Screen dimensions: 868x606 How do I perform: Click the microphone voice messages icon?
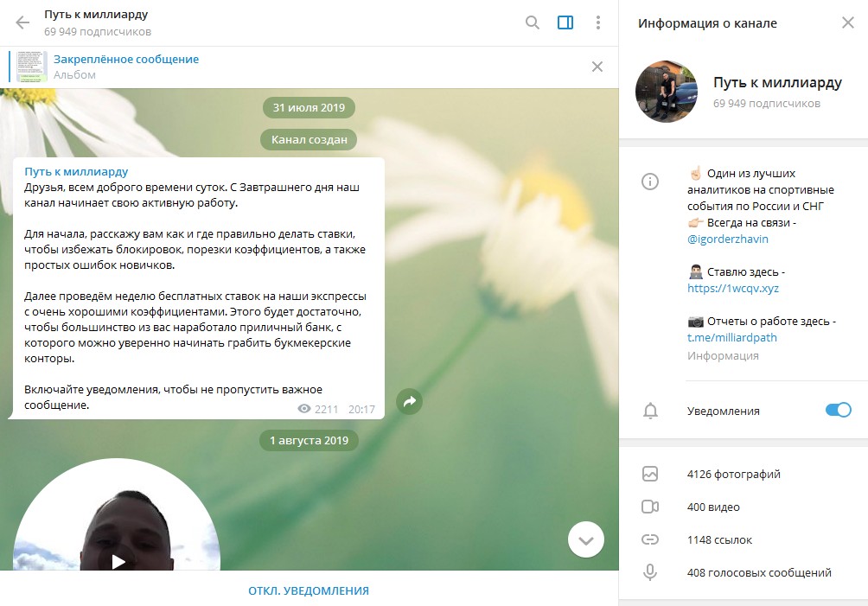point(650,573)
